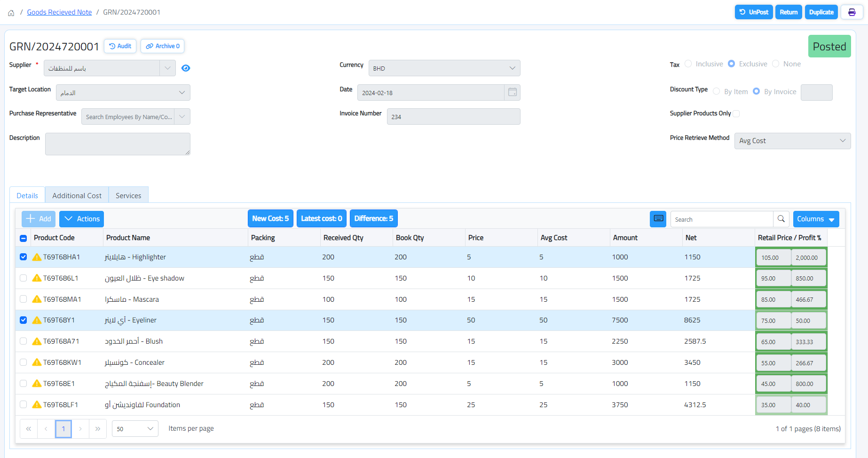
Task: Switch to the Additional Cost tab
Action: click(77, 195)
